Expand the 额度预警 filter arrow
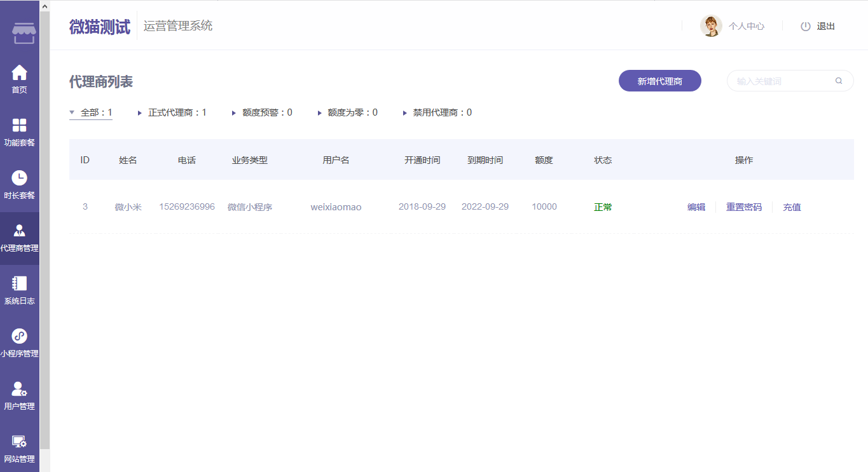Image resolution: width=868 pixels, height=472 pixels. 234,113
